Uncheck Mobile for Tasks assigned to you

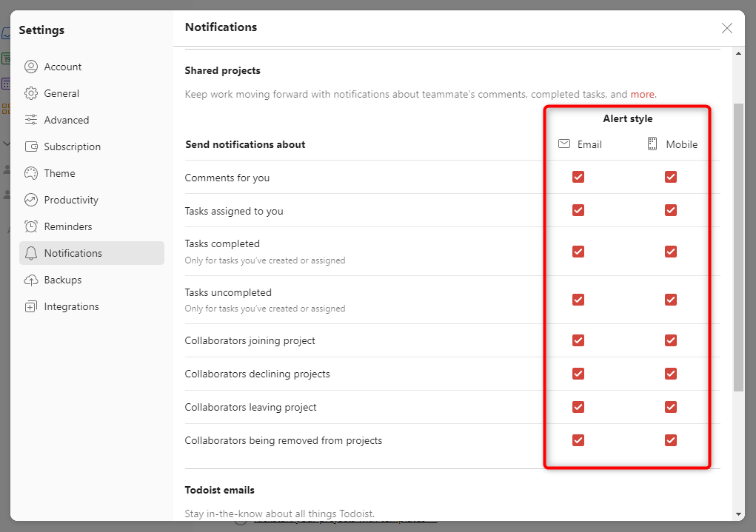pos(671,210)
